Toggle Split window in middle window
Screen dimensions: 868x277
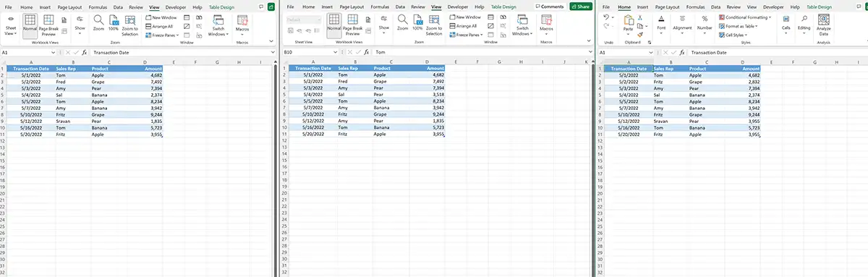pos(490,17)
